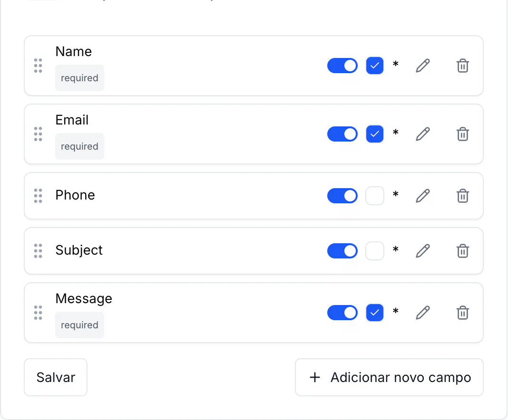Delete the Message field

pyautogui.click(x=463, y=313)
